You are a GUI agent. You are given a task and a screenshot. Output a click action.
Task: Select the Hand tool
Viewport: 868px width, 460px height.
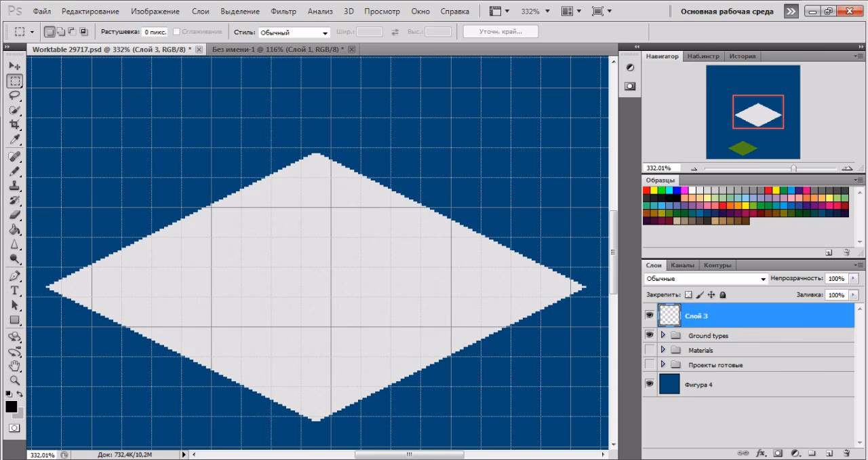coord(14,366)
